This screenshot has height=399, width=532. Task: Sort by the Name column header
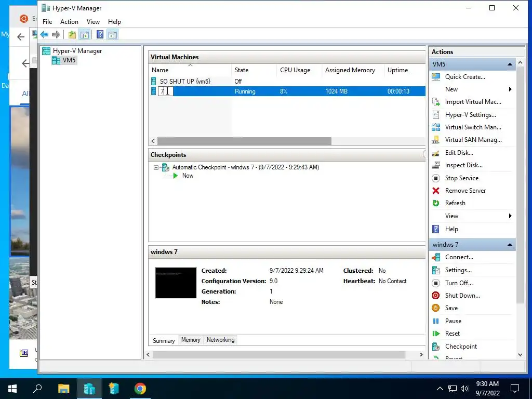coord(190,70)
